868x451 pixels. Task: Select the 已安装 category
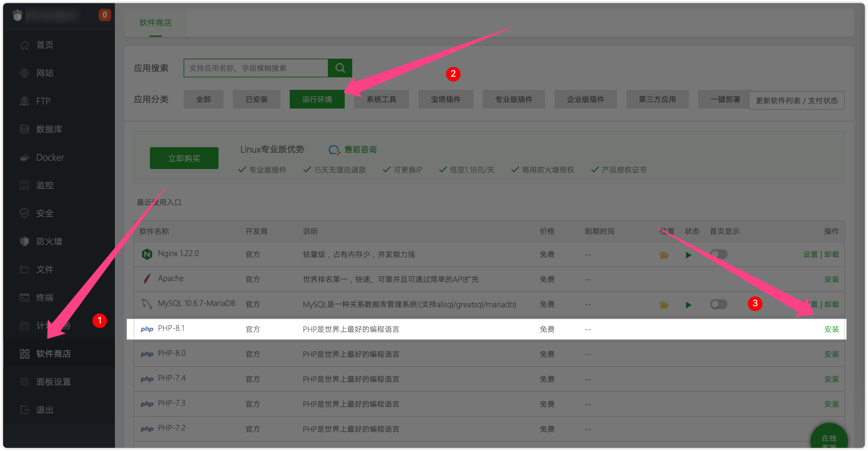[256, 99]
